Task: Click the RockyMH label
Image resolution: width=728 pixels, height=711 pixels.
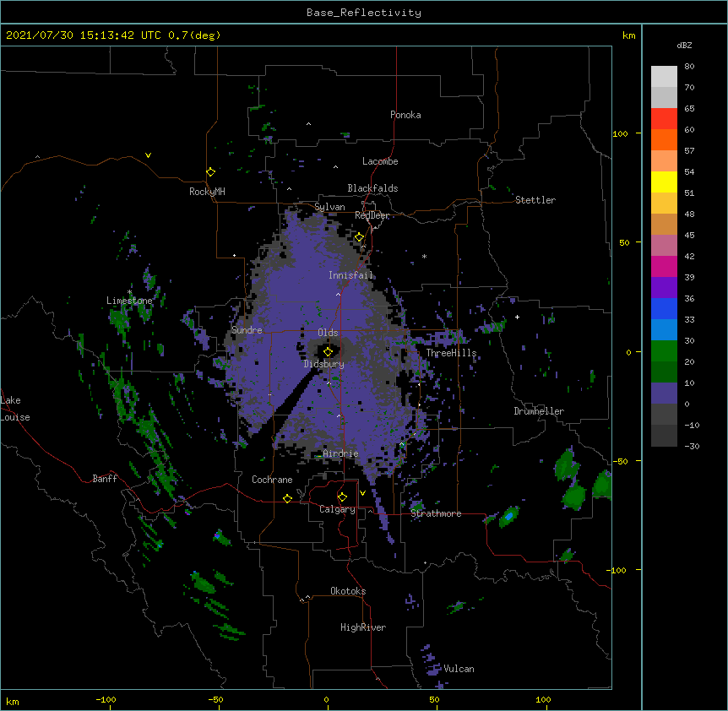Action: click(207, 191)
